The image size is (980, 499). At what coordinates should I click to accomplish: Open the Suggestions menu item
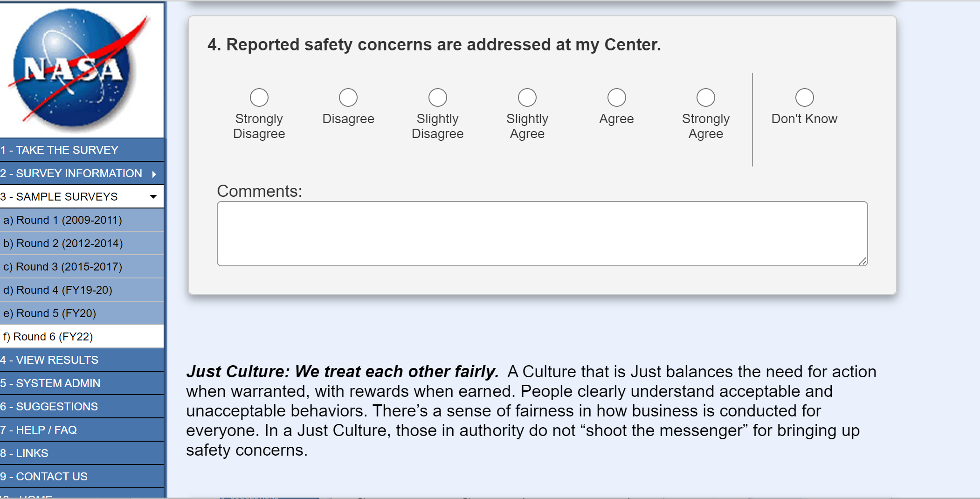pos(49,407)
